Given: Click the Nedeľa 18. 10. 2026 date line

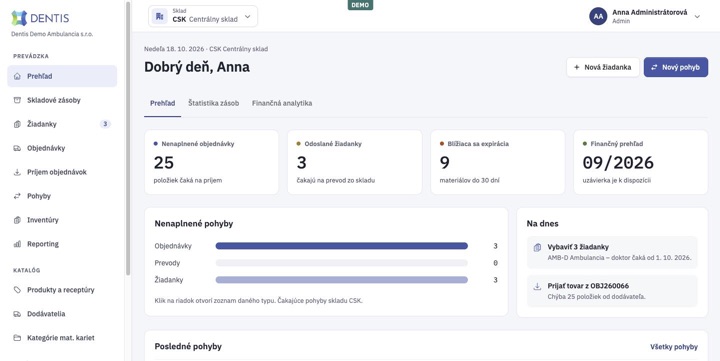Looking at the screenshot, I should [206, 49].
